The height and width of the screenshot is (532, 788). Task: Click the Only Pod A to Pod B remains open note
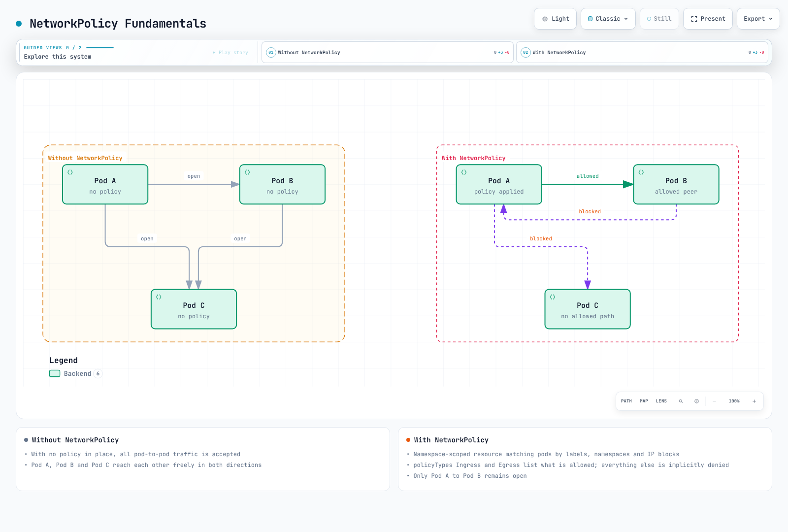[470, 476]
